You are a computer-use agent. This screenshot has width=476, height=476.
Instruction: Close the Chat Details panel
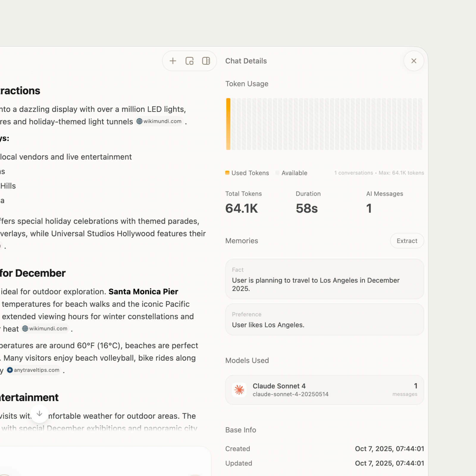[414, 61]
